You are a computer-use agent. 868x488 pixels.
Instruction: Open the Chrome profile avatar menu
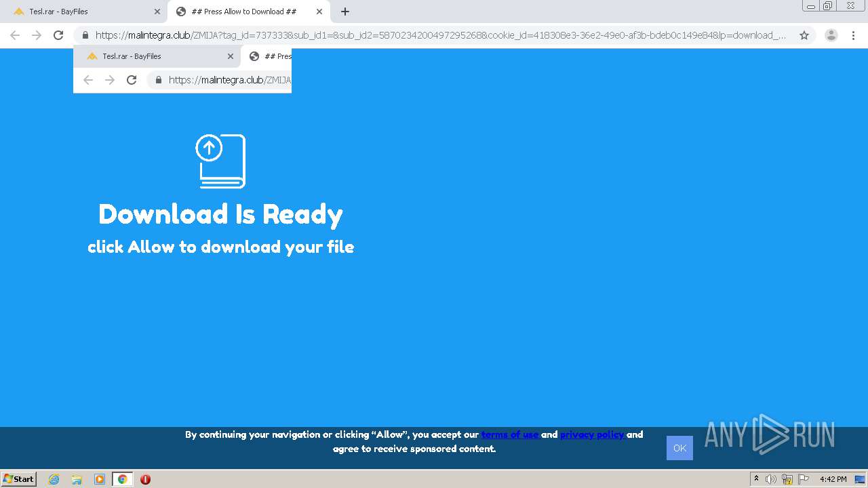(831, 35)
